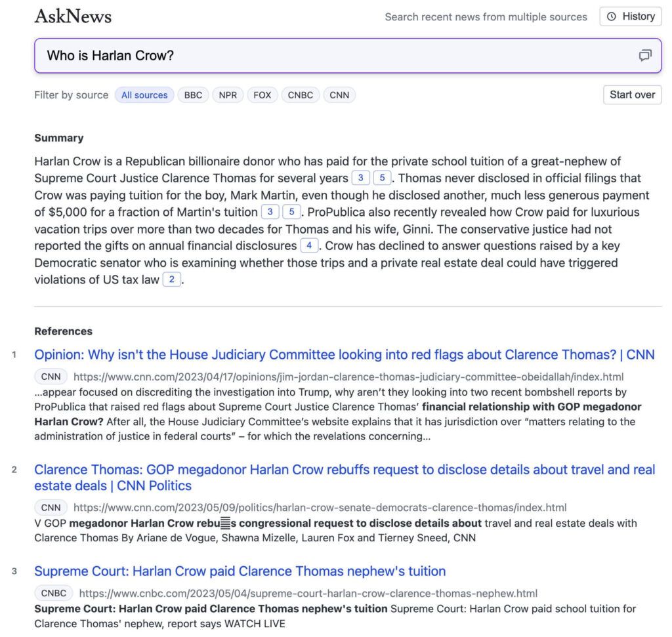Filter results by CNBC source
This screenshot has height=637, width=672.
[301, 95]
